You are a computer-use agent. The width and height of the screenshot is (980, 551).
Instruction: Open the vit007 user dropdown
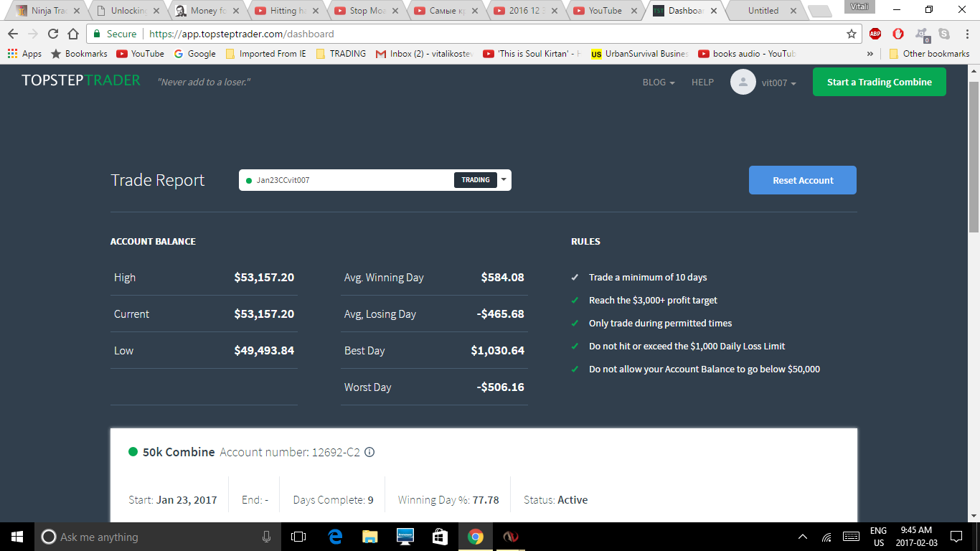(x=779, y=83)
